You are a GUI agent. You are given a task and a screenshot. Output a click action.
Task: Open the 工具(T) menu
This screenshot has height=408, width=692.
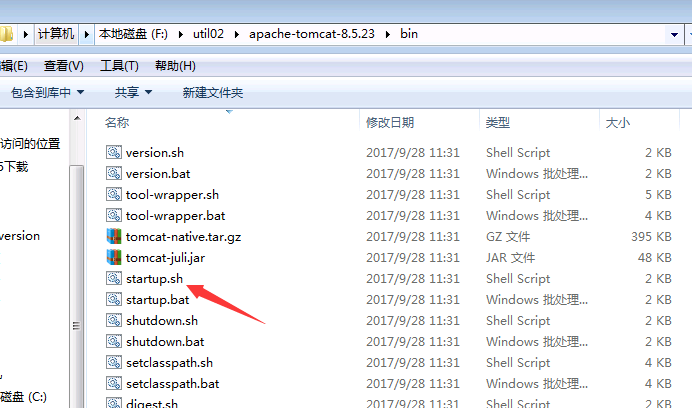click(119, 66)
